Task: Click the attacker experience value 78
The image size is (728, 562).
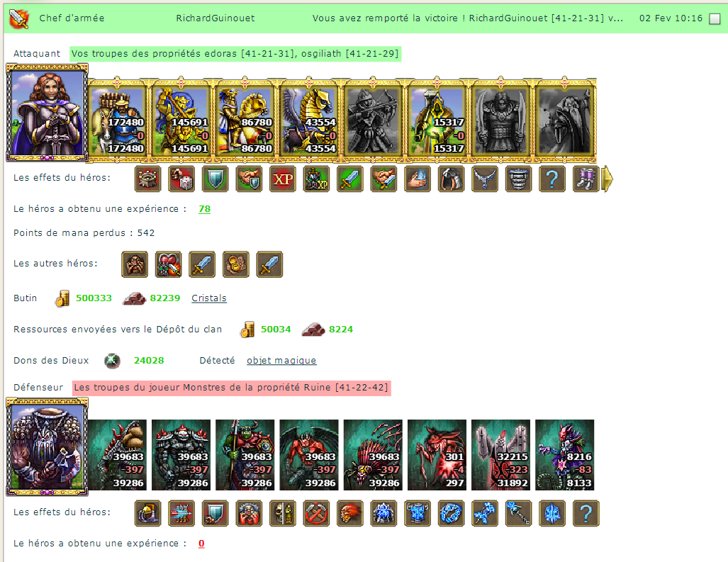Action: coord(204,209)
